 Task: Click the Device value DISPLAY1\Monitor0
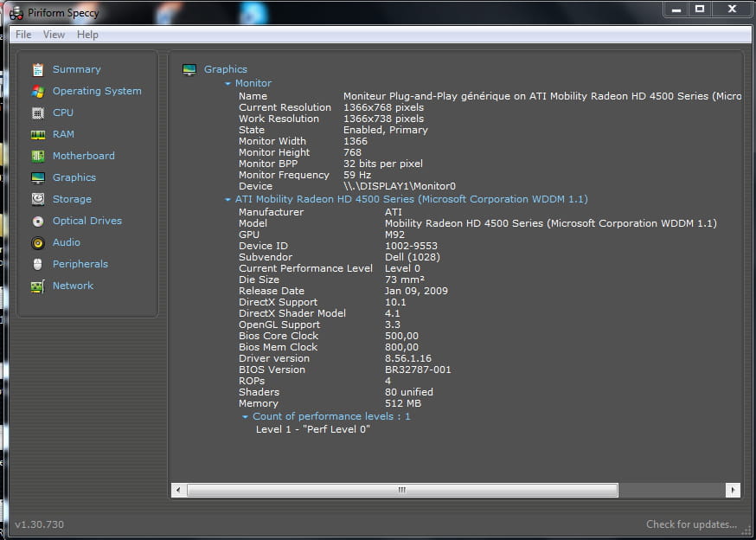pyautogui.click(x=400, y=186)
